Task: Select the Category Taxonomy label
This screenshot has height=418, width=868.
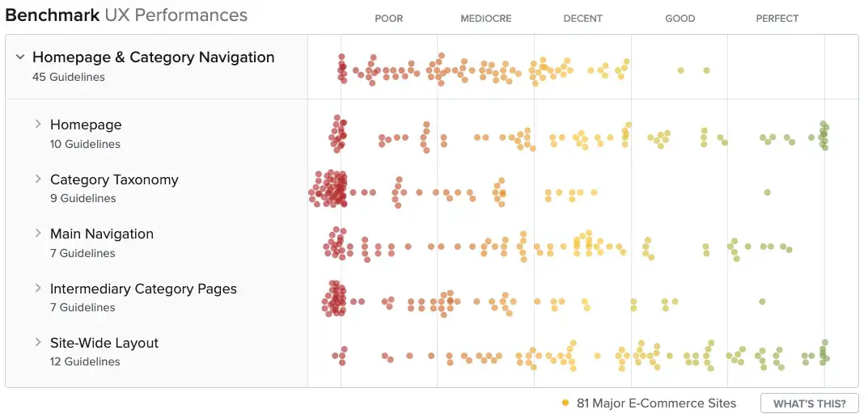Action: (114, 179)
